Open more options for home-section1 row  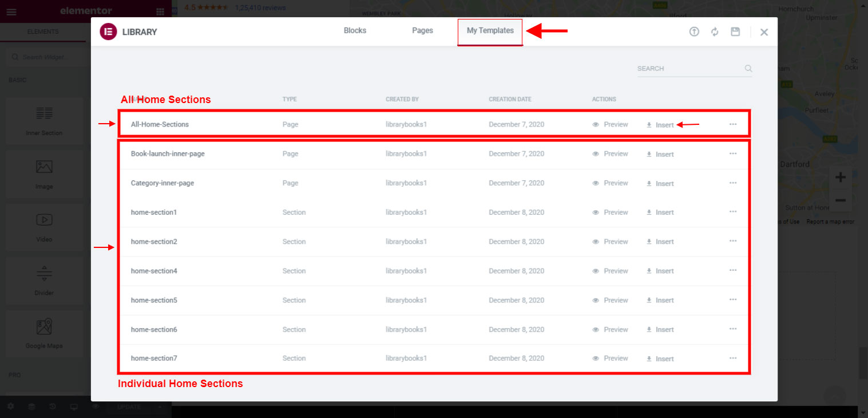click(733, 212)
